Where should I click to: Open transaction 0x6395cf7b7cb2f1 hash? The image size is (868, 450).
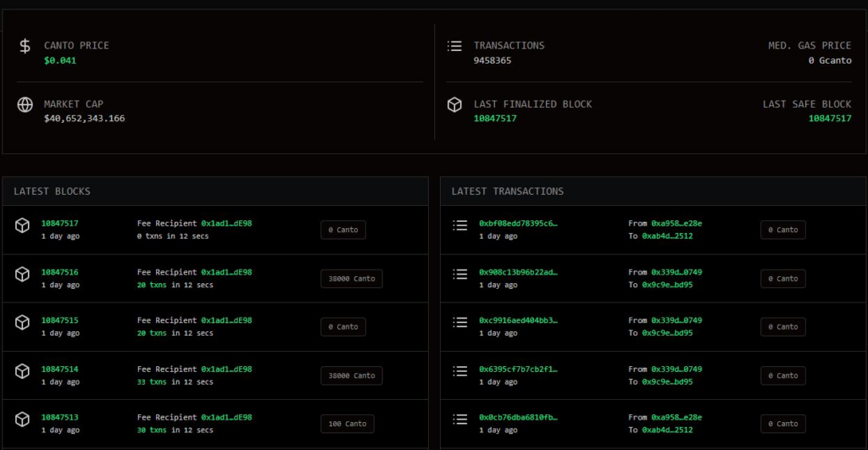(518, 369)
